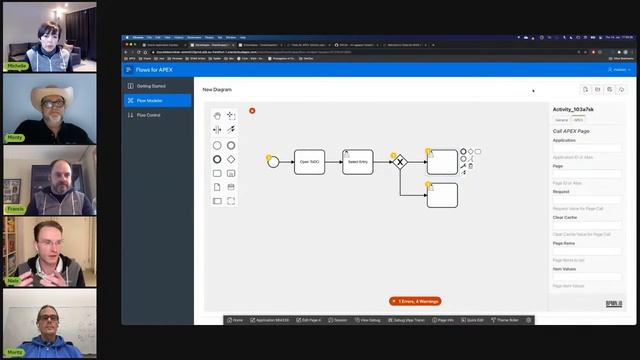Image resolution: width=640 pixels, height=360 pixels.
Task: Pick the task rectangle in palette
Action: coord(217,173)
